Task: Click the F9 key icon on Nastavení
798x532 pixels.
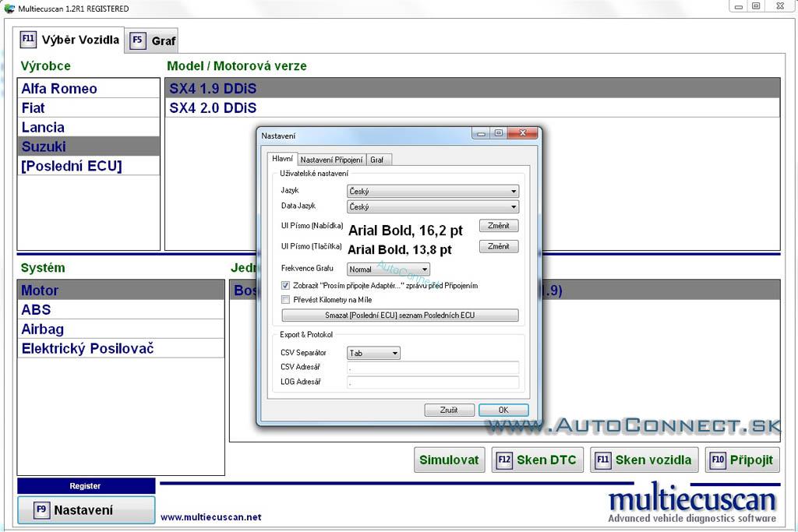Action: (41, 509)
